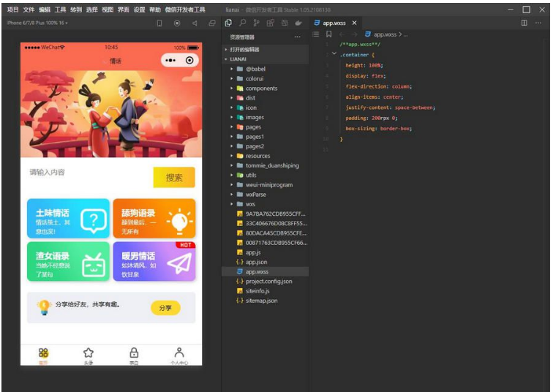The image size is (556, 392).
Task: Click app.wxss in the breadcrumb path
Action: pyautogui.click(x=385, y=34)
